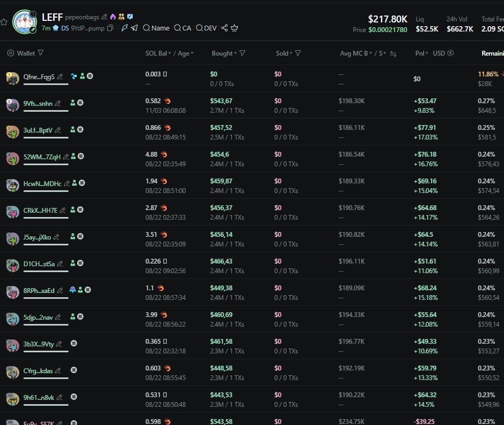
Task: Open wallet 9h61...n8vk
Action: point(39,397)
